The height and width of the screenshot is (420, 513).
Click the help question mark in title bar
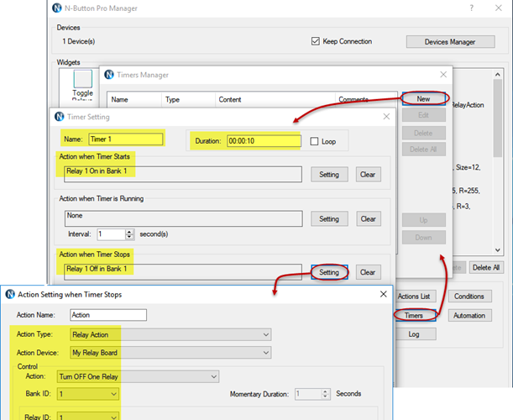tap(472, 8)
